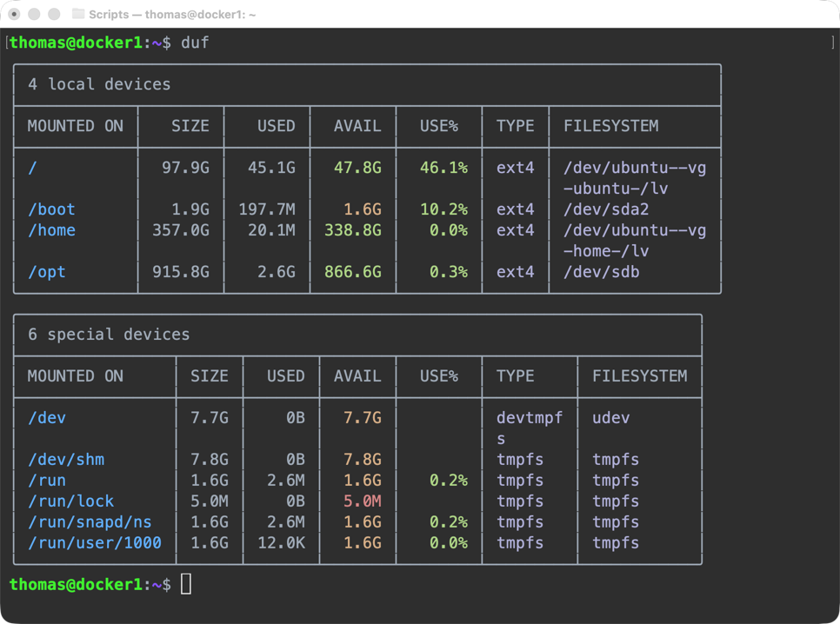Click the /home mount path
The height and width of the screenshot is (624, 840).
(51, 230)
